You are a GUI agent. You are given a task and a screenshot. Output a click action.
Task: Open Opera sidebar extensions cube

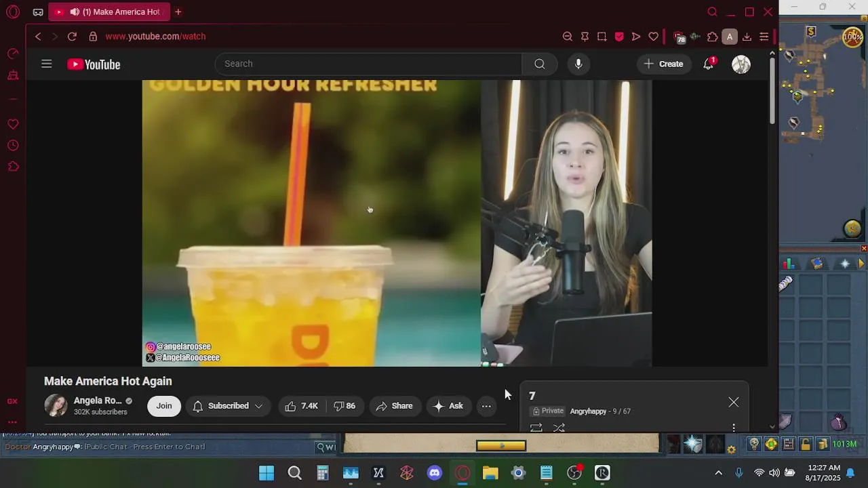coord(13,167)
